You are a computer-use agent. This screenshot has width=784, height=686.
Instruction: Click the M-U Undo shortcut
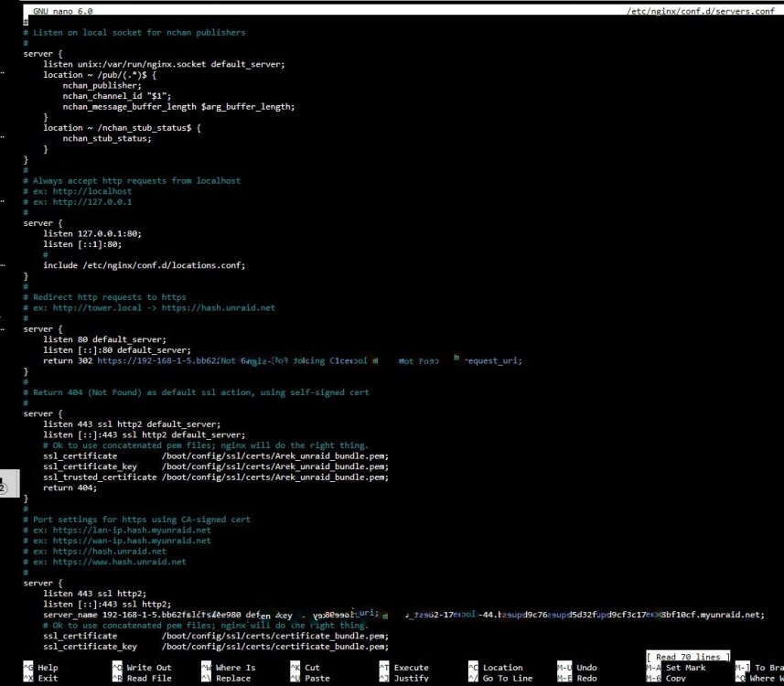[577, 668]
